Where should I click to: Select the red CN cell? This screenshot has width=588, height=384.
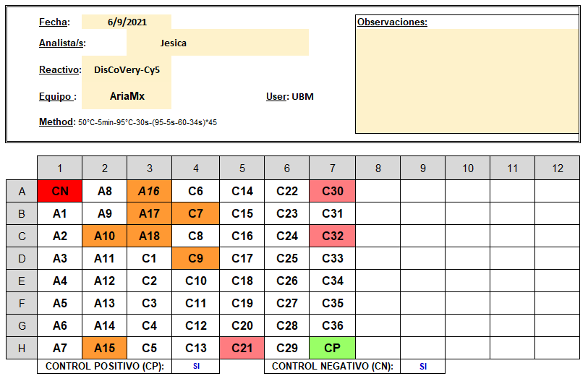pyautogui.click(x=59, y=191)
